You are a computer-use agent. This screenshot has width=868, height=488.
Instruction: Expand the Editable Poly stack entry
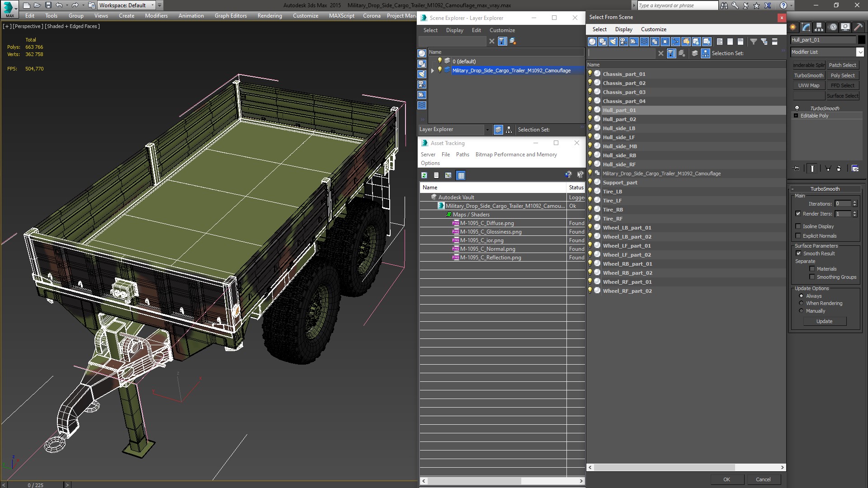coord(796,116)
